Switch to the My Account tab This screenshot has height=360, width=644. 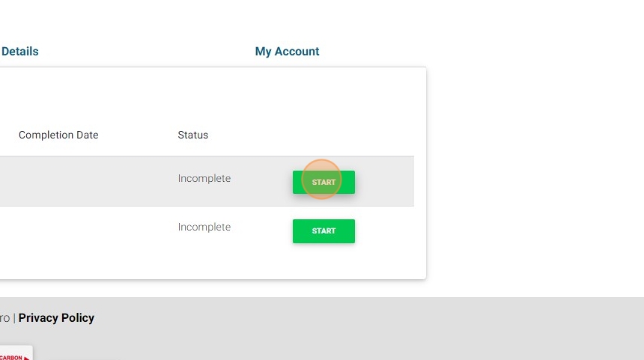pos(287,52)
